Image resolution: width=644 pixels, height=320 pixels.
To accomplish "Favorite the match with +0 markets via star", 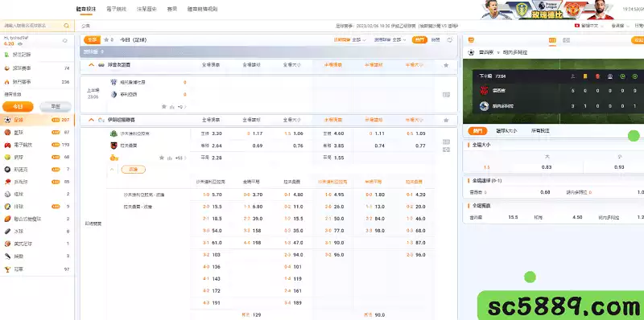I will (164, 107).
